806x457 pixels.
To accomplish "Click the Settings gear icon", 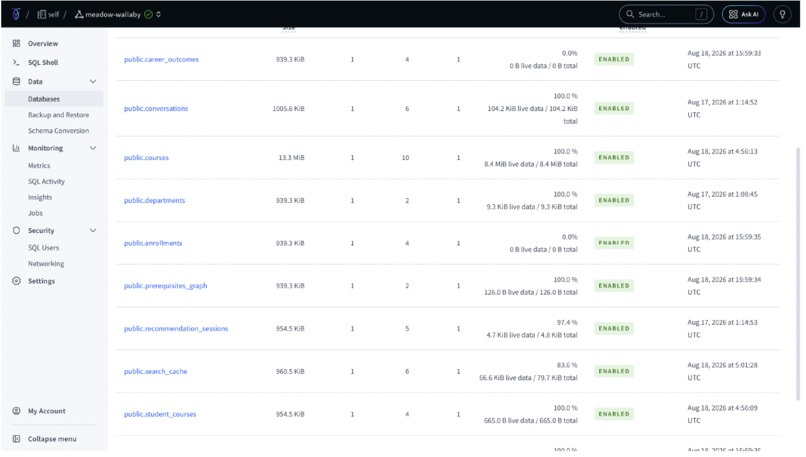I will click(16, 281).
